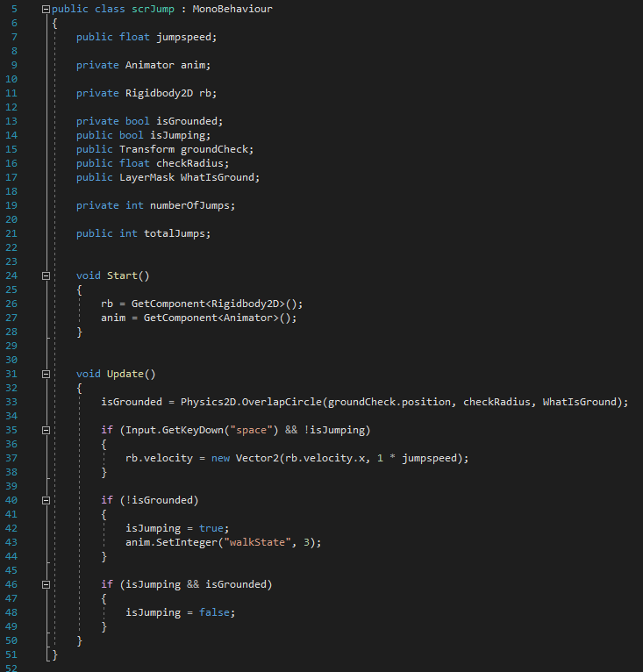Place cursor on MonoBehaviour base class name

232,9
